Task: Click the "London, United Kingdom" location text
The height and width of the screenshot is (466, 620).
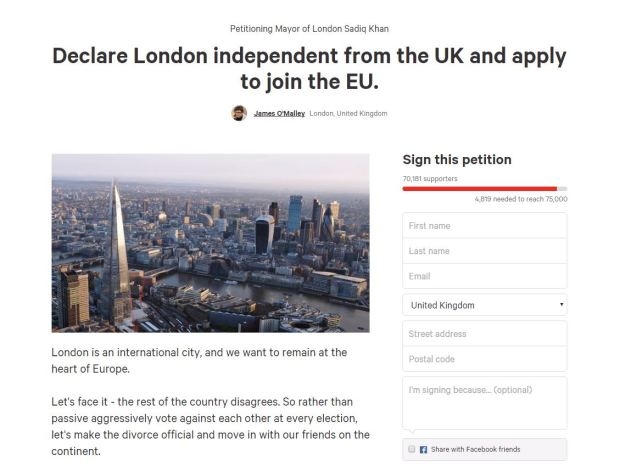Action: 348,114
